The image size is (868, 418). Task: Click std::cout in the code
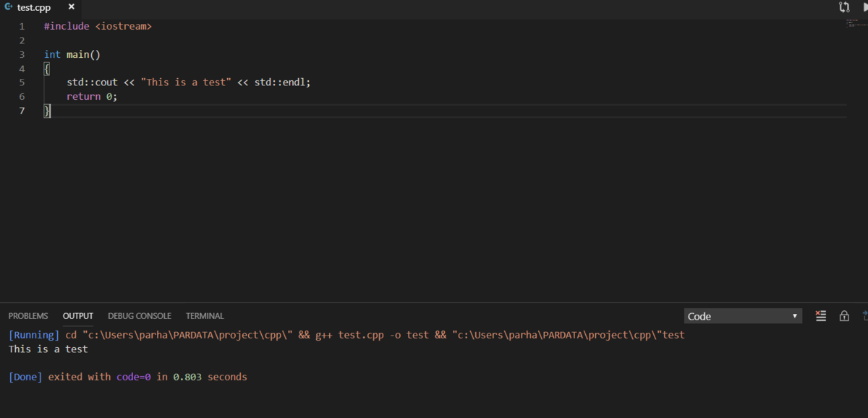click(x=92, y=82)
